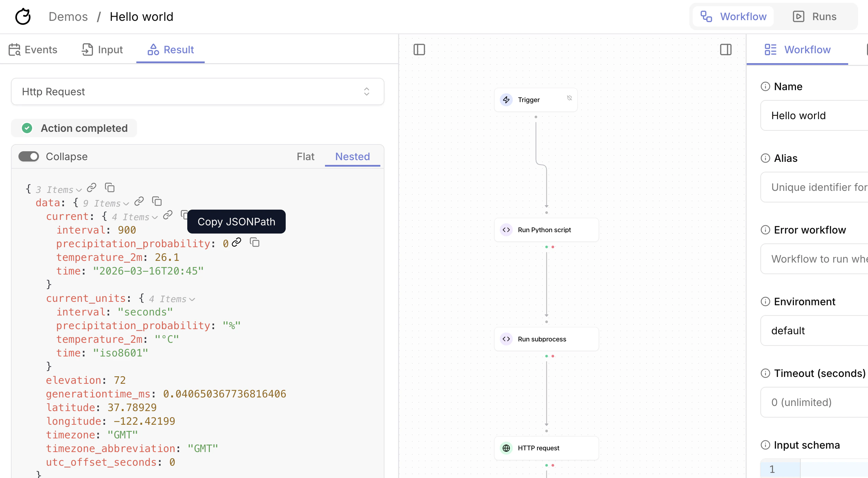
Task: Toggle the canvas left sidebar panel icon
Action: (419, 50)
